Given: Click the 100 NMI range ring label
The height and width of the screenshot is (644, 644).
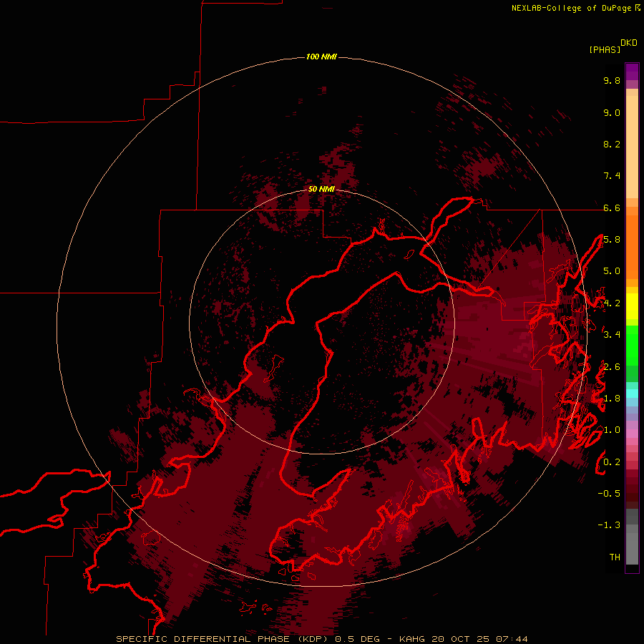Looking at the screenshot, I should point(321,57).
